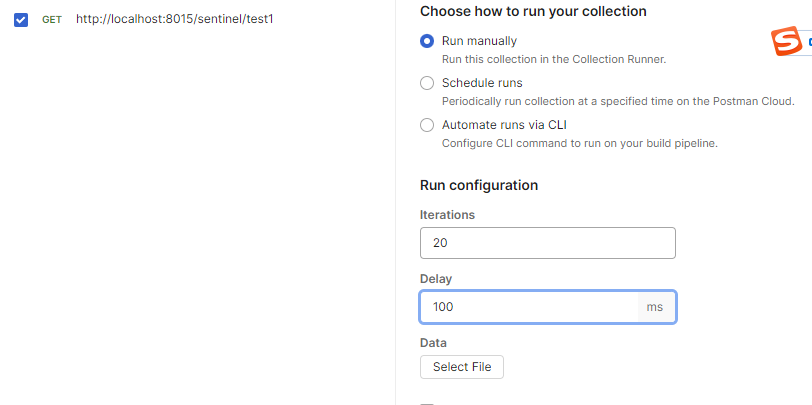The width and height of the screenshot is (812, 405).
Task: Uncheck the GET sentinel/test1 request checkbox
Action: click(21, 19)
